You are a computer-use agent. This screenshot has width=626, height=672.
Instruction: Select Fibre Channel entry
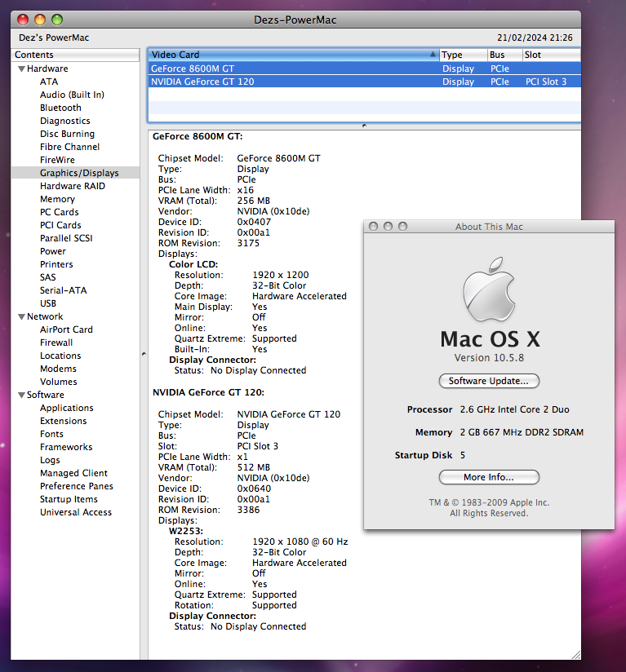pyautogui.click(x=70, y=147)
